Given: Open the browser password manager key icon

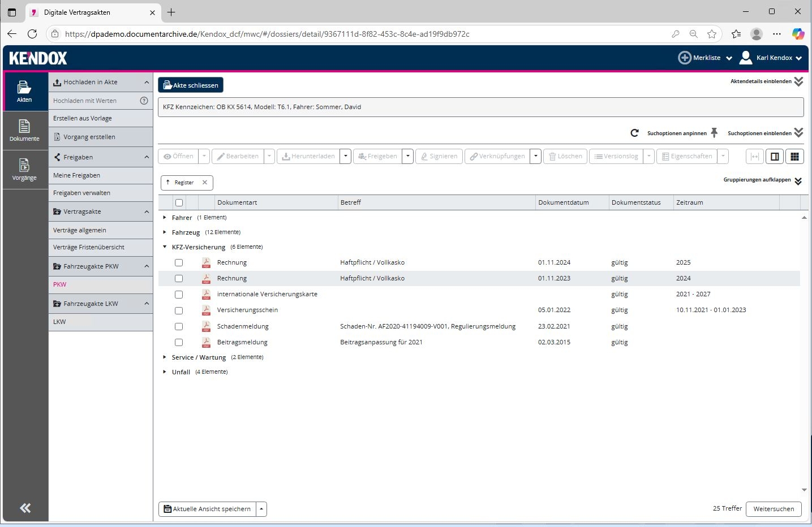Looking at the screenshot, I should [675, 34].
